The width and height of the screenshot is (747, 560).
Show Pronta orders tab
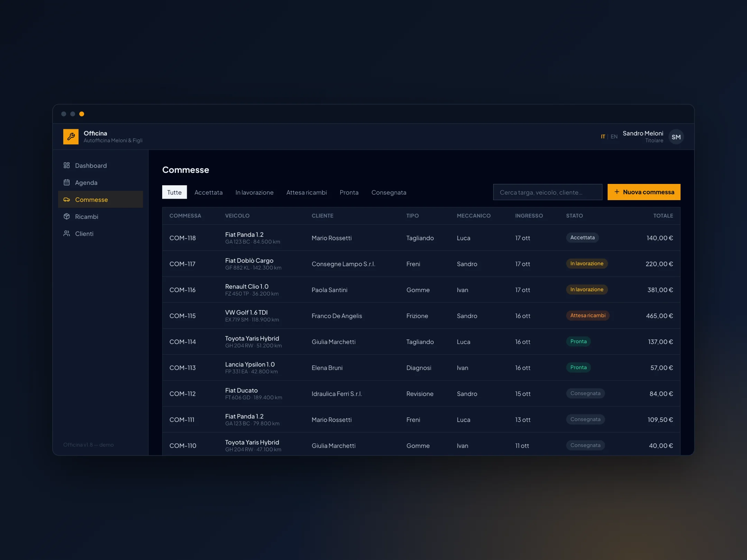coord(349,192)
